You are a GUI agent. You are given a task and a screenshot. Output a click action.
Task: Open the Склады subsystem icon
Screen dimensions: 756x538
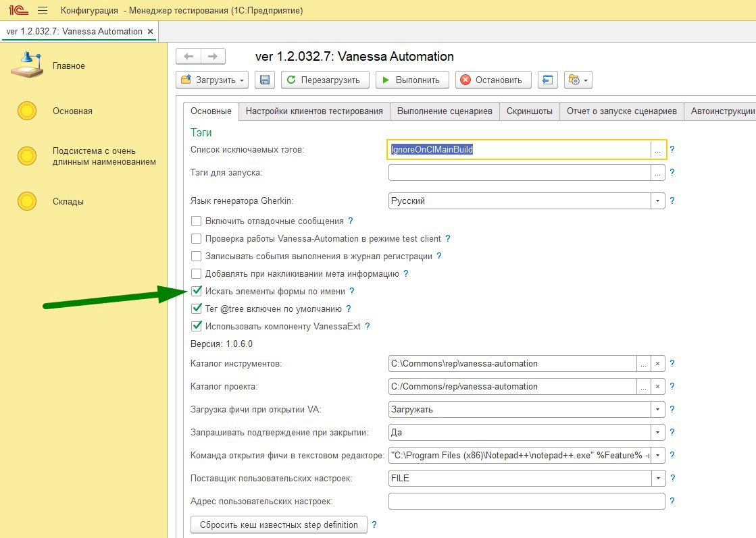coord(27,201)
